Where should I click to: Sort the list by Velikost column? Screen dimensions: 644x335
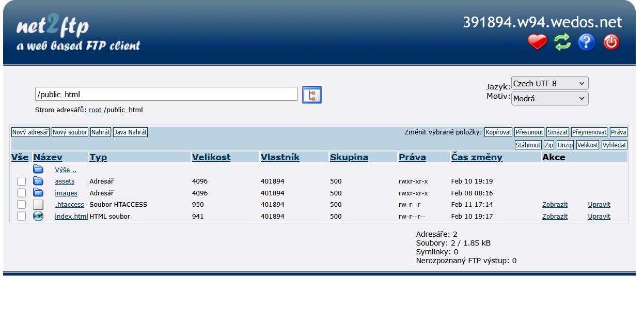point(211,157)
